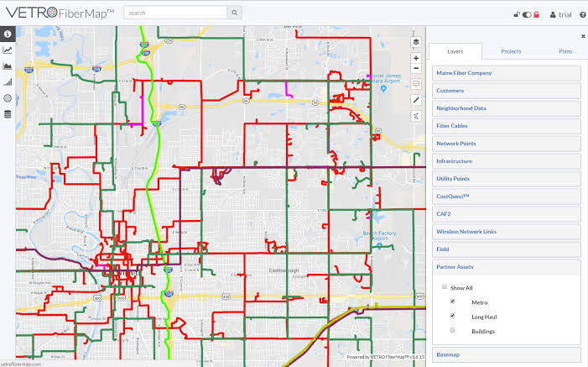Enable the Show All checkbox
Image resolution: width=588 pixels, height=367 pixels.
[x=445, y=286]
